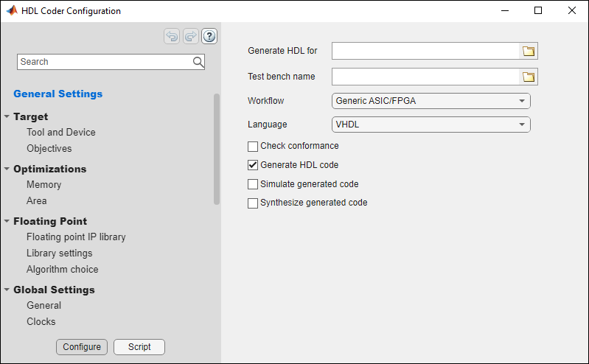
Task: Minimize the HDL Coder Configuration window
Action: click(x=505, y=10)
